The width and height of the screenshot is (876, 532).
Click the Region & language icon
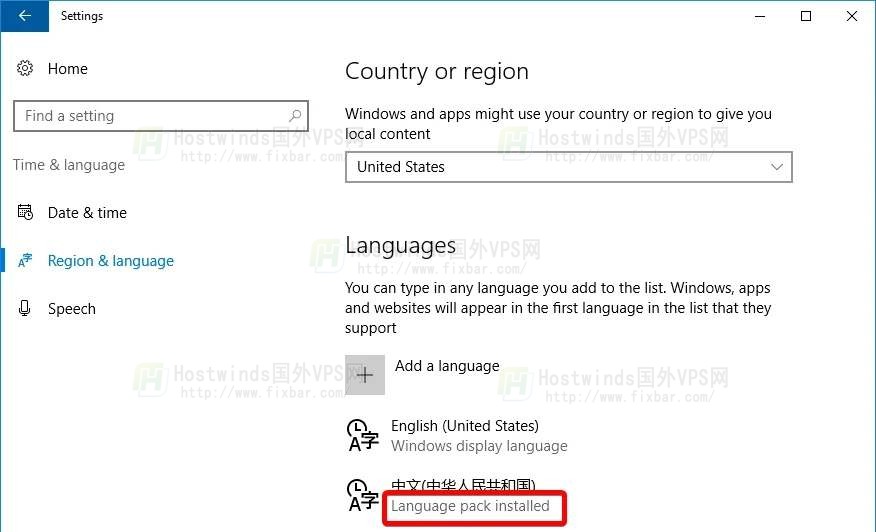(x=25, y=260)
